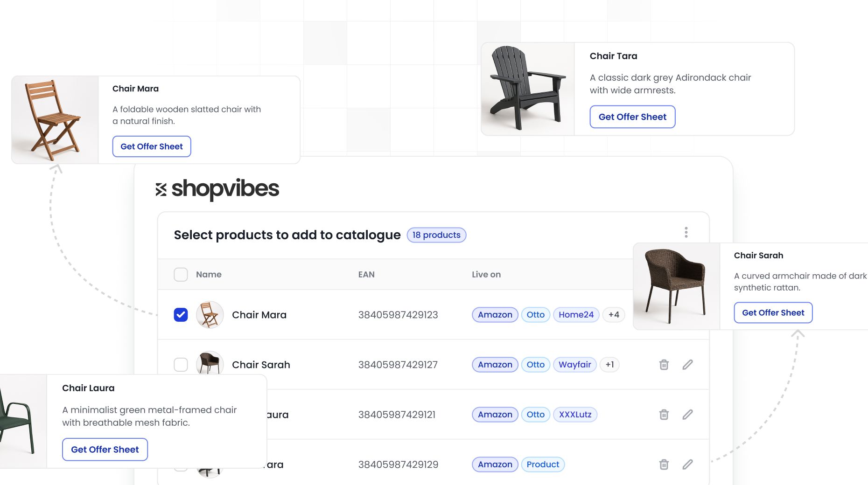Click the shopvibes logo
The width and height of the screenshot is (868, 485).
[217, 189]
